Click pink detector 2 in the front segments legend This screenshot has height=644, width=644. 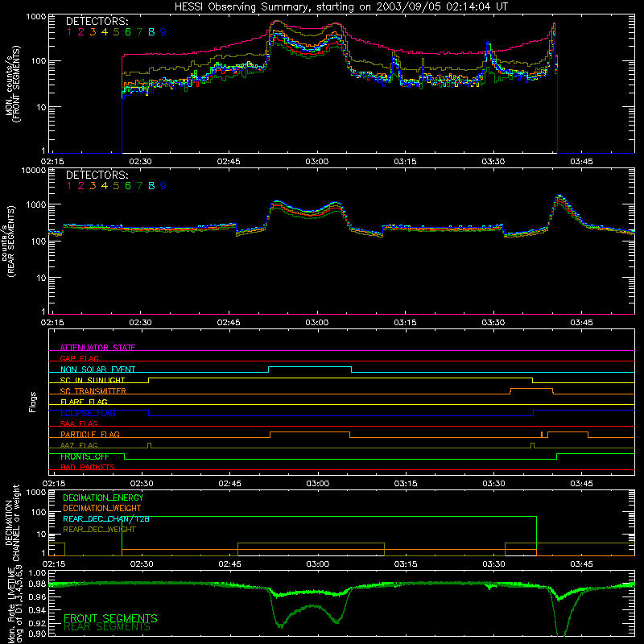tap(81, 32)
